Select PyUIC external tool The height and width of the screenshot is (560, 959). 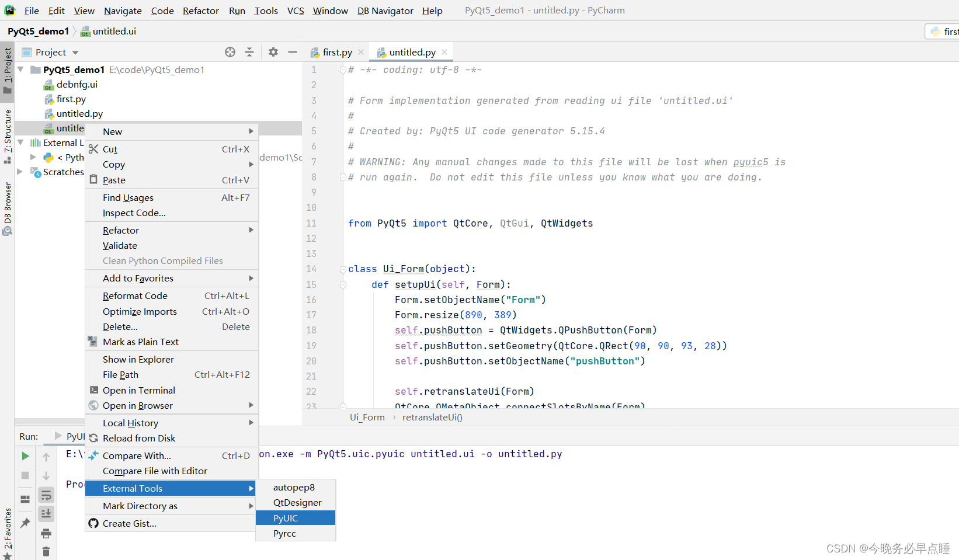[296, 518]
